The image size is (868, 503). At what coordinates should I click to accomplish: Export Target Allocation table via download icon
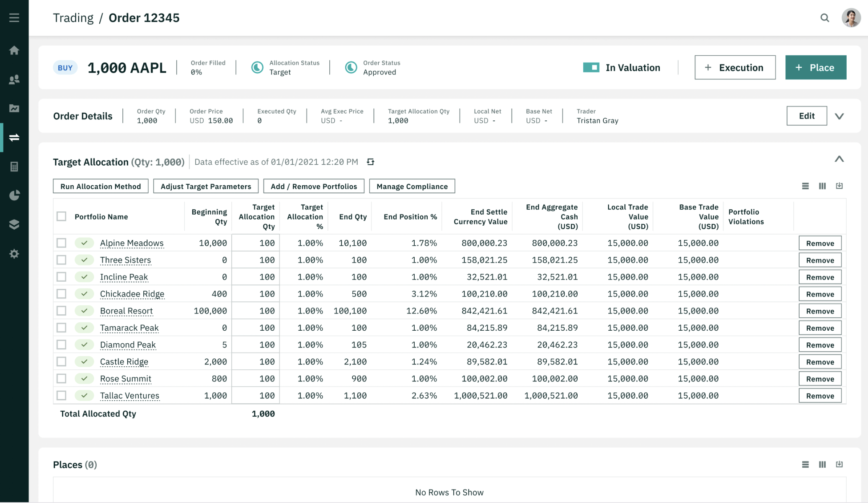[x=839, y=186]
